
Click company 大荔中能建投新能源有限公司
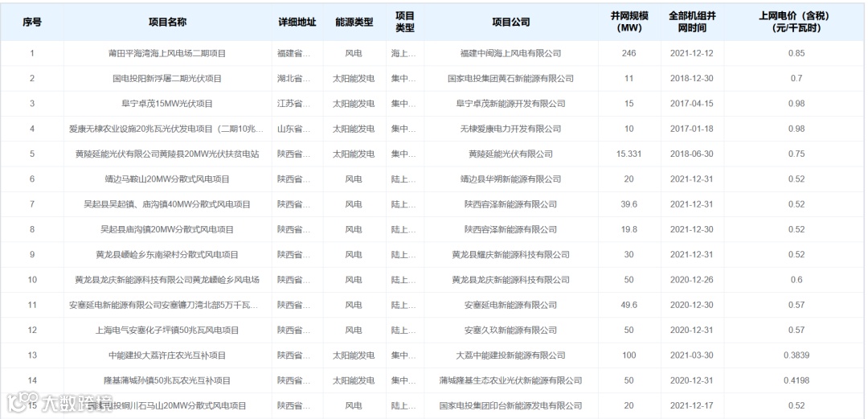click(x=511, y=355)
